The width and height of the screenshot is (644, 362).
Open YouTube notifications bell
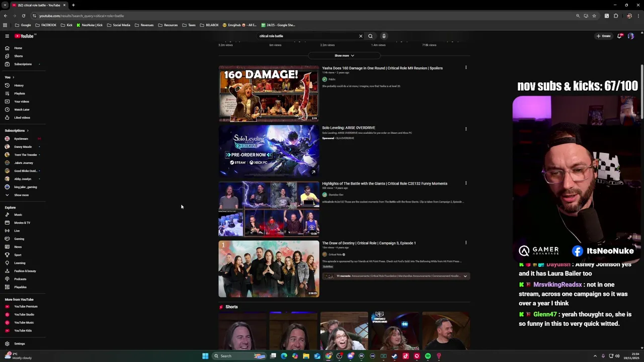click(x=620, y=36)
